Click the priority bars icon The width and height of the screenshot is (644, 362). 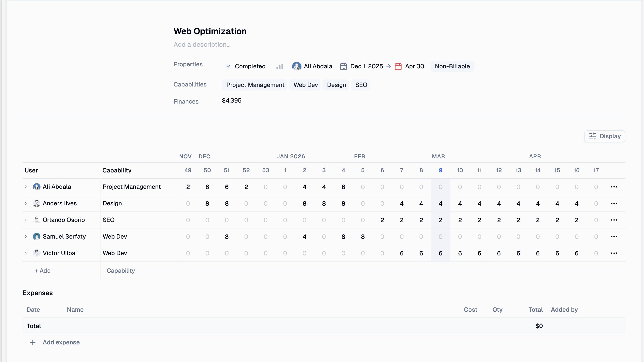pyautogui.click(x=280, y=66)
